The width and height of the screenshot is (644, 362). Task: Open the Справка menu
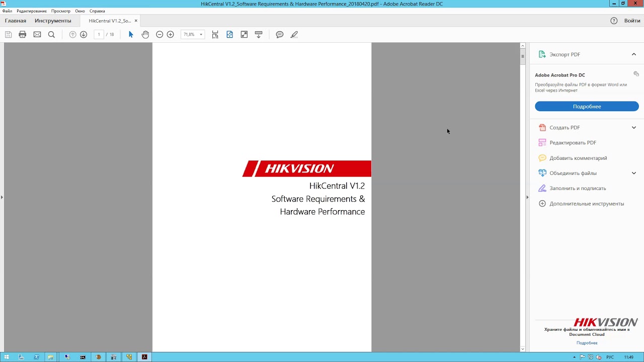[x=97, y=11]
